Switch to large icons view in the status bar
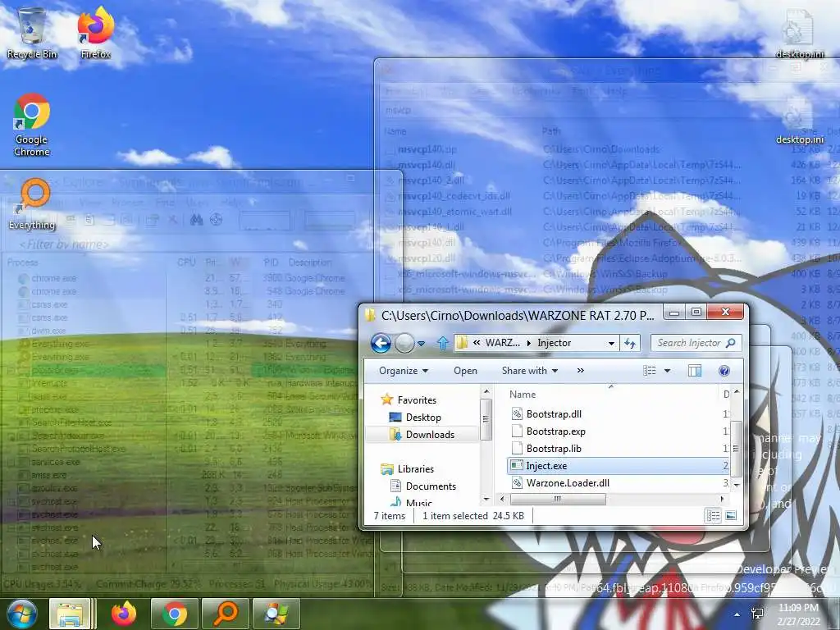The width and height of the screenshot is (840, 630). point(731,516)
